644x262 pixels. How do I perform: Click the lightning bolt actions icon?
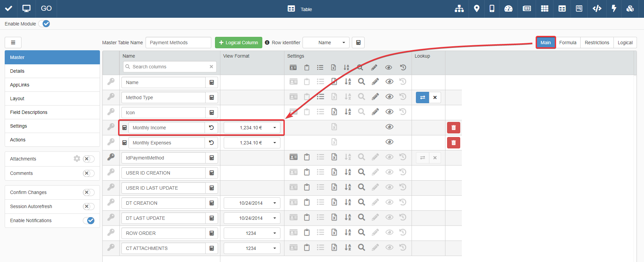tap(614, 9)
